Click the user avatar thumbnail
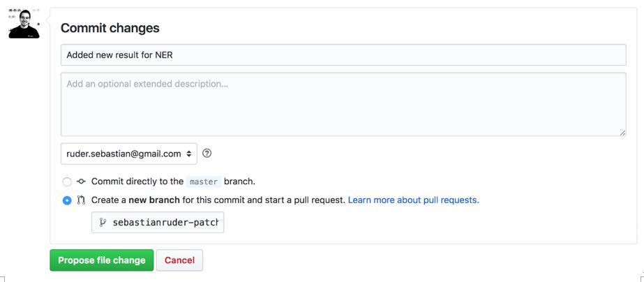The image size is (644, 282). pyautogui.click(x=24, y=23)
